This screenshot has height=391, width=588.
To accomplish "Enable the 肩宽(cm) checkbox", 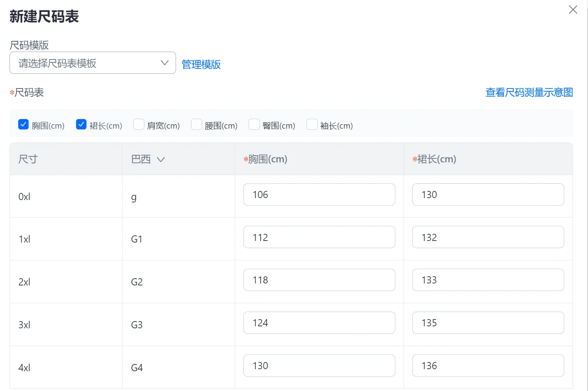I will pyautogui.click(x=139, y=125).
